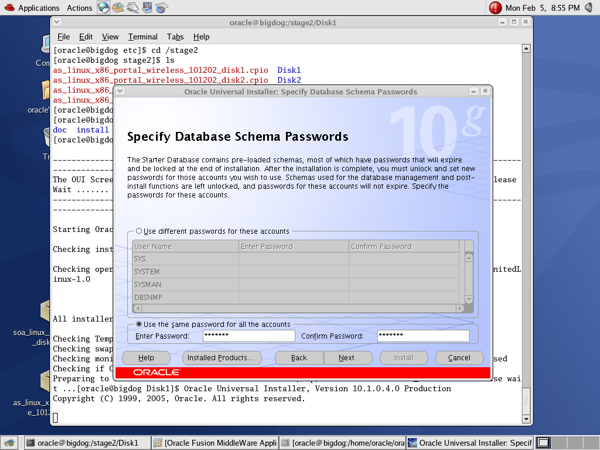Open installer window menu arrow in title bar

(x=120, y=91)
